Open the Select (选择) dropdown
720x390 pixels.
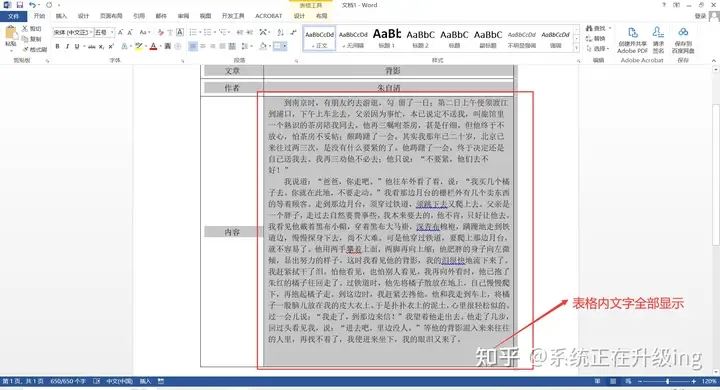[x=597, y=48]
